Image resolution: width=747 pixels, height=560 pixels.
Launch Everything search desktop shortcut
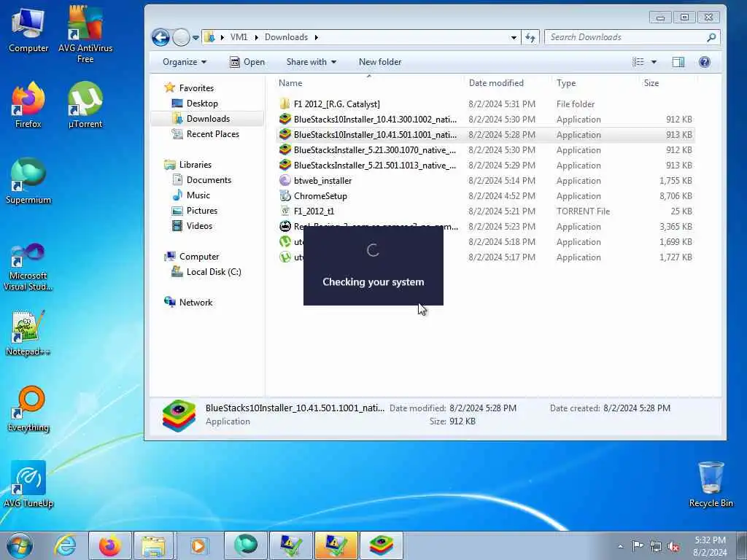pos(28,408)
